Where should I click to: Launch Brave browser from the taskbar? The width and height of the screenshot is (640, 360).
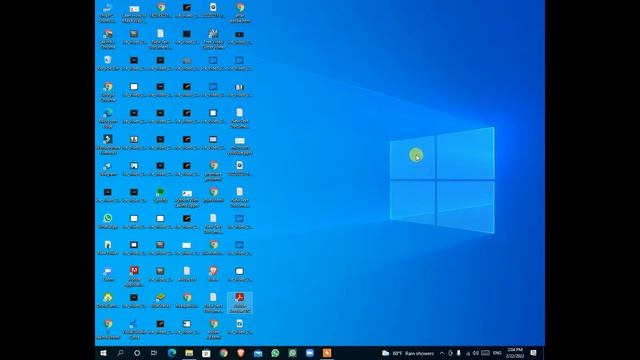point(240,353)
